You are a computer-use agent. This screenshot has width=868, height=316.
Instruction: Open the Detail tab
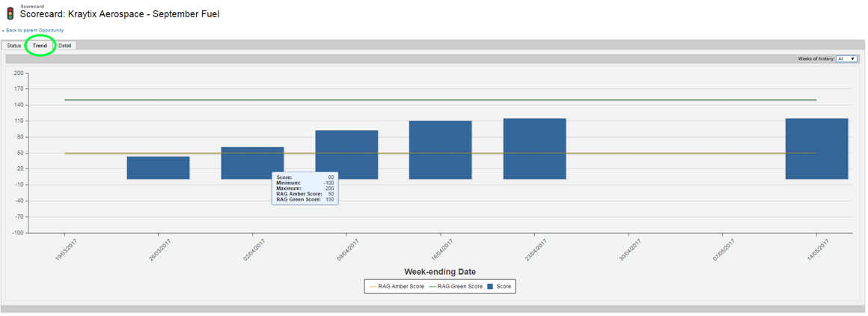(x=65, y=46)
